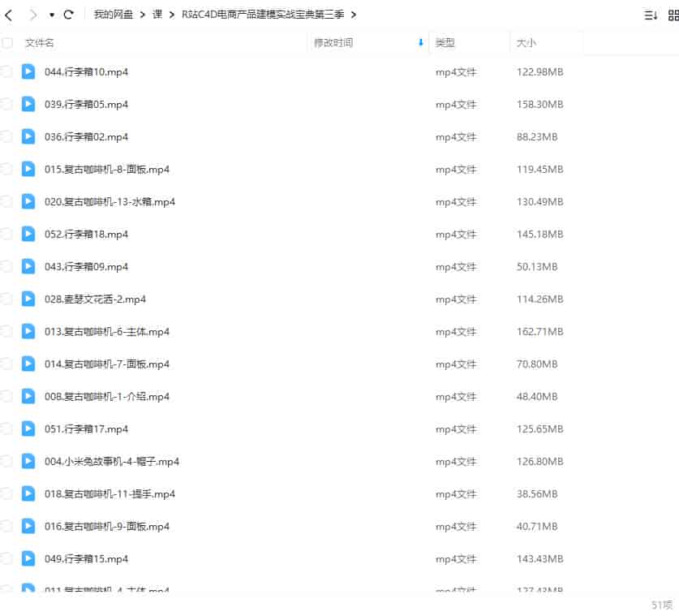Click the video play icon beside 049.行李箱15.mp4

tap(28, 558)
